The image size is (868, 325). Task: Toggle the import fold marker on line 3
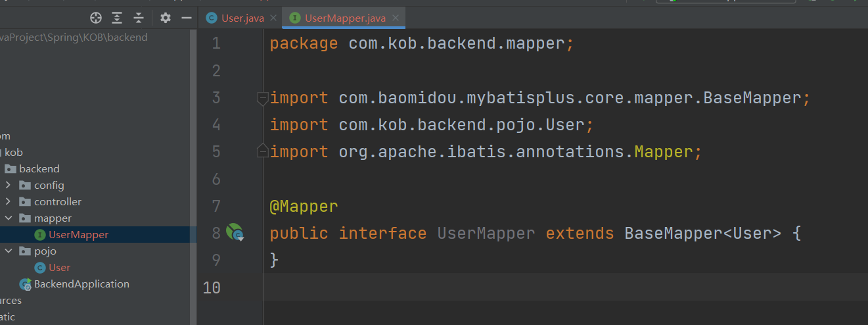(262, 99)
